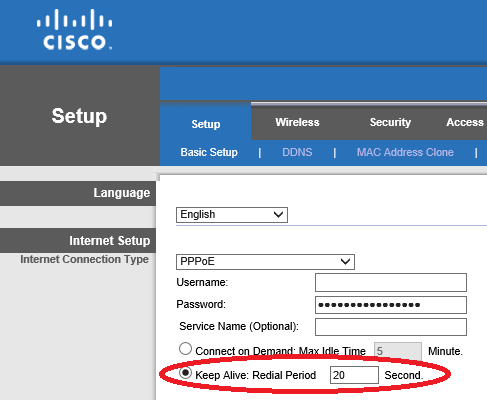Click the Redial Period seconds field
Screen dimensions: 487x400
tap(354, 375)
